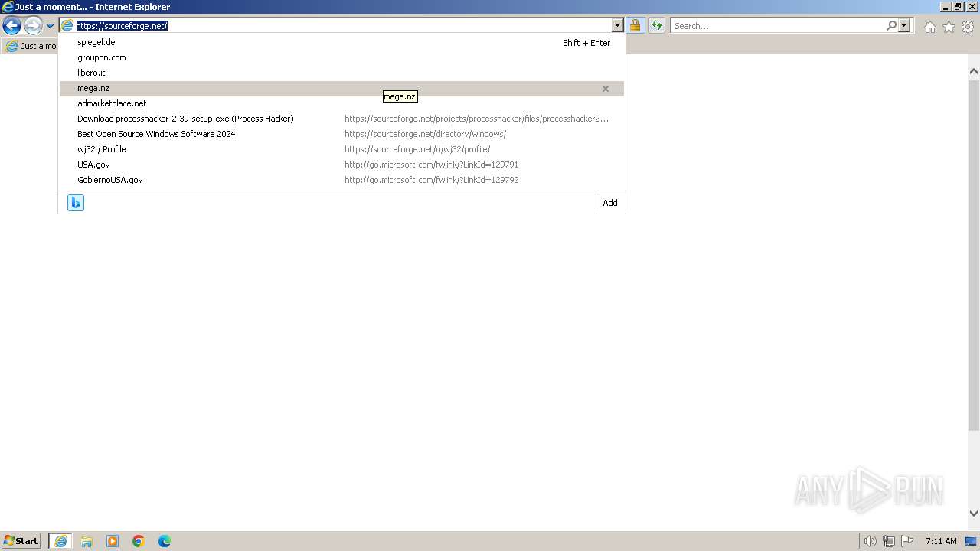Open the Tools gear icon
Screen dimensions: 980x551
pos(968,27)
